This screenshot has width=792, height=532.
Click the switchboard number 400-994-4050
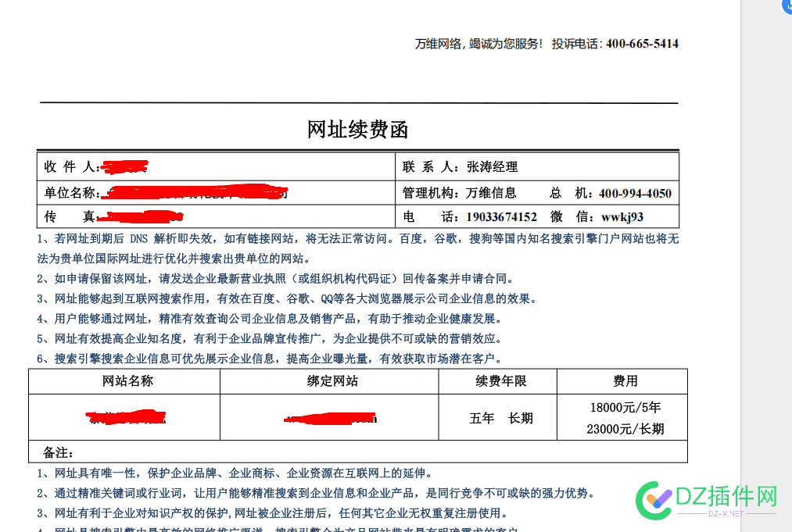636,193
